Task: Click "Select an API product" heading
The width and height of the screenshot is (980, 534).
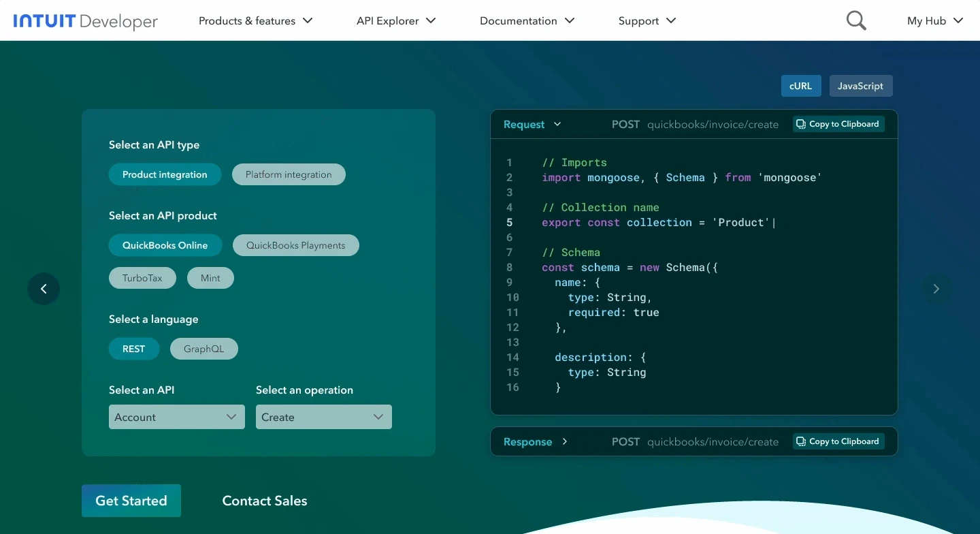Action: point(163,215)
